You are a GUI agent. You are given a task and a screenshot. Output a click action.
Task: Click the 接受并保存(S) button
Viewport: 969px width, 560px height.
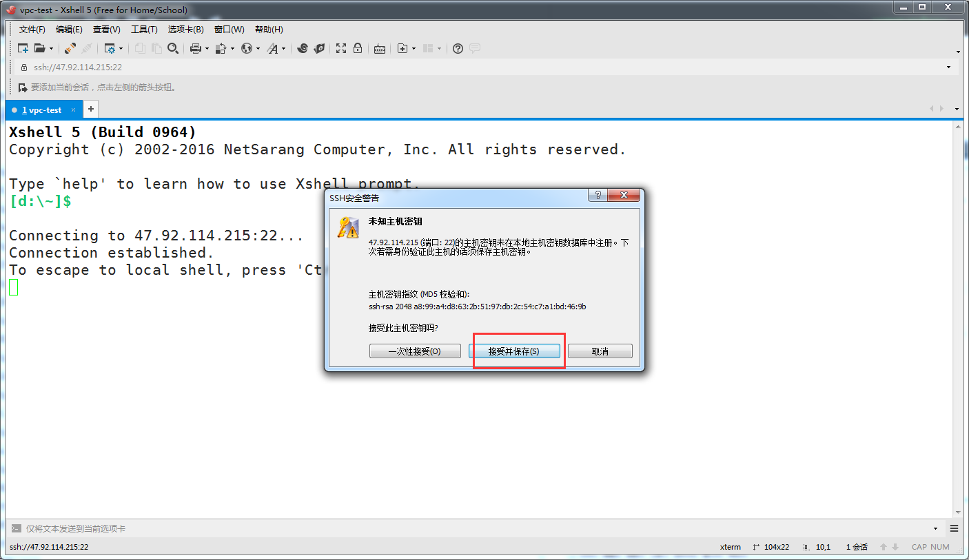pyautogui.click(x=516, y=351)
